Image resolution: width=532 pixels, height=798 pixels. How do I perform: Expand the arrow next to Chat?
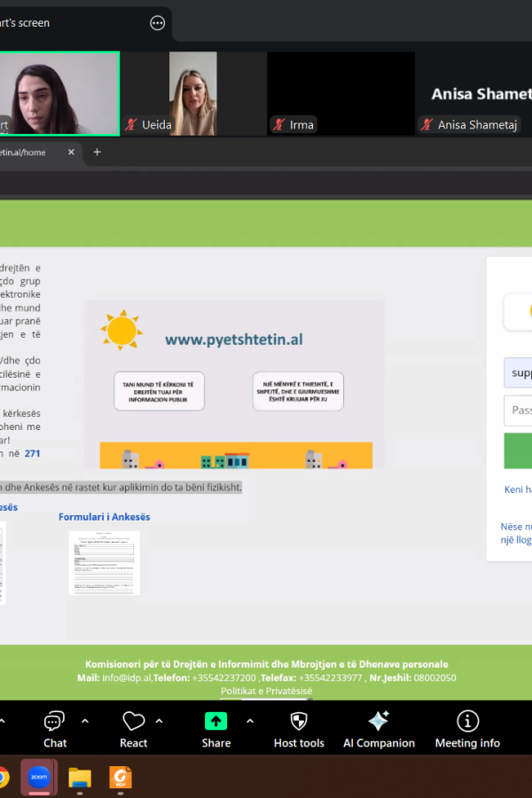coord(86,720)
